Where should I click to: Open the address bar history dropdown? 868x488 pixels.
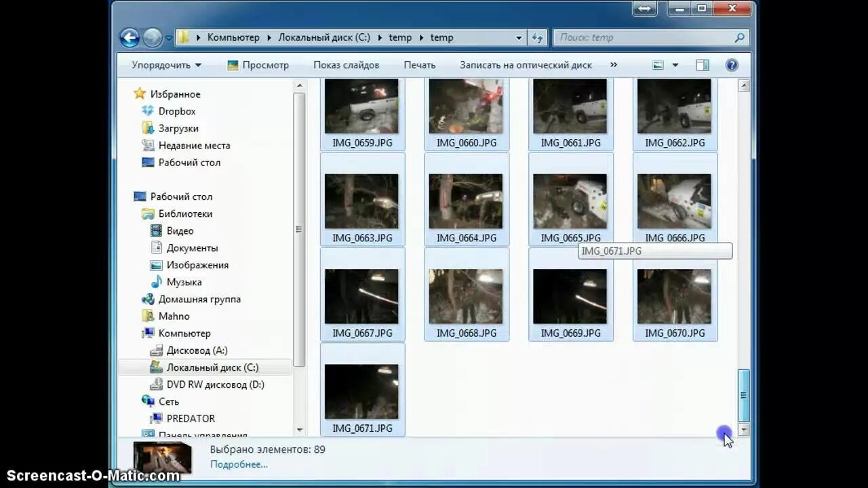point(519,38)
